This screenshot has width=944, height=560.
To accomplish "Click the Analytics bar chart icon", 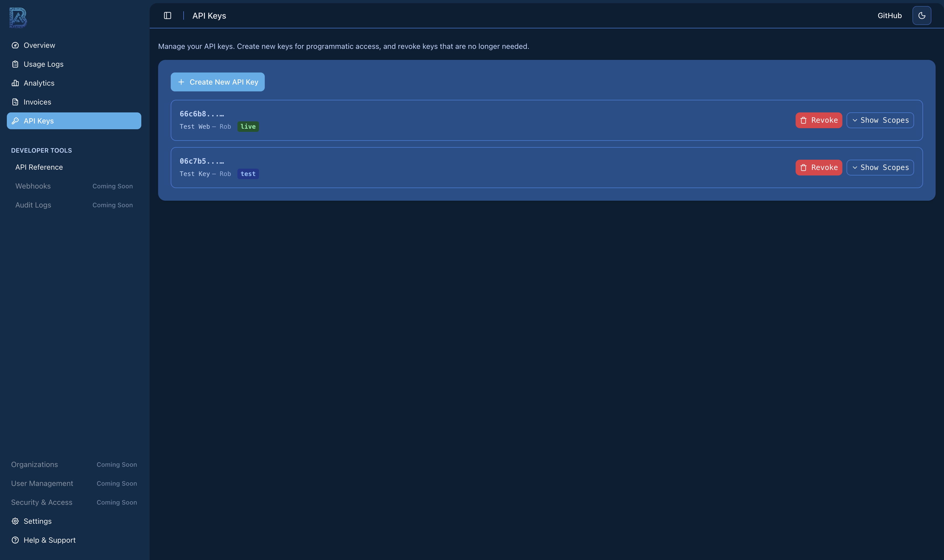I will click(15, 83).
